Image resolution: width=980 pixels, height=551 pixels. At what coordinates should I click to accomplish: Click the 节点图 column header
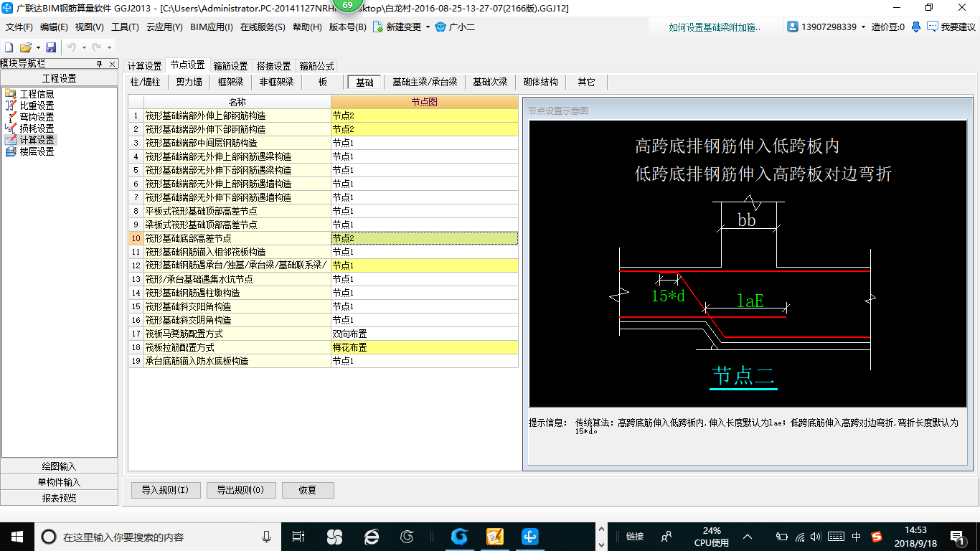(x=424, y=102)
